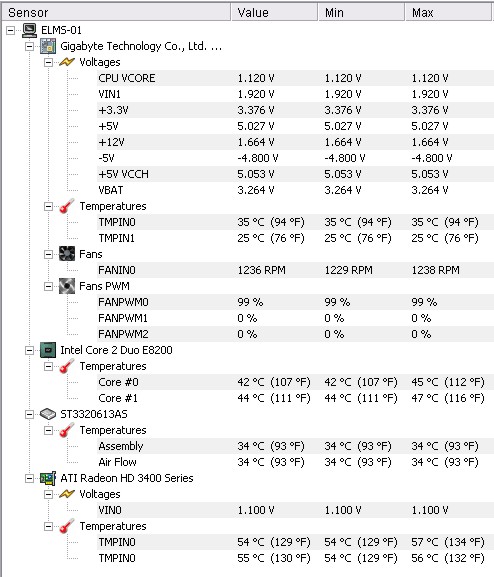Collapse the ATI Radeon HD 3400 Series node
This screenshot has width=494, height=577.
click(29, 478)
